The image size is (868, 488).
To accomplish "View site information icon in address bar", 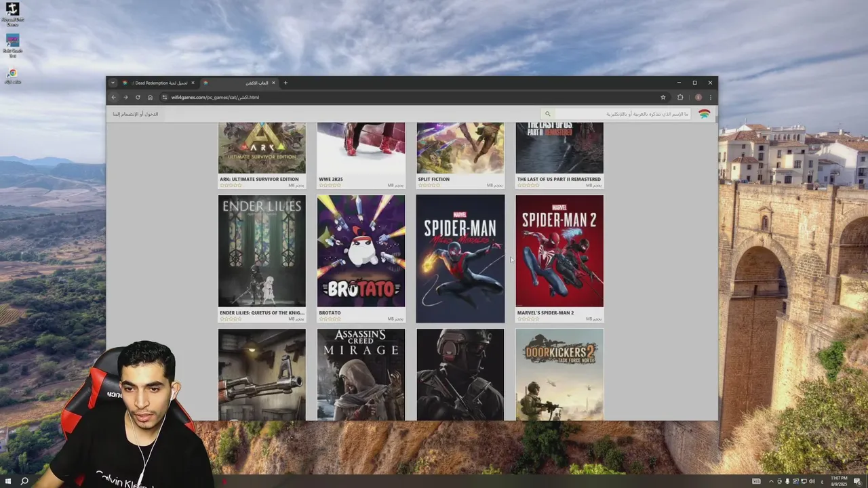I will pyautogui.click(x=165, y=97).
